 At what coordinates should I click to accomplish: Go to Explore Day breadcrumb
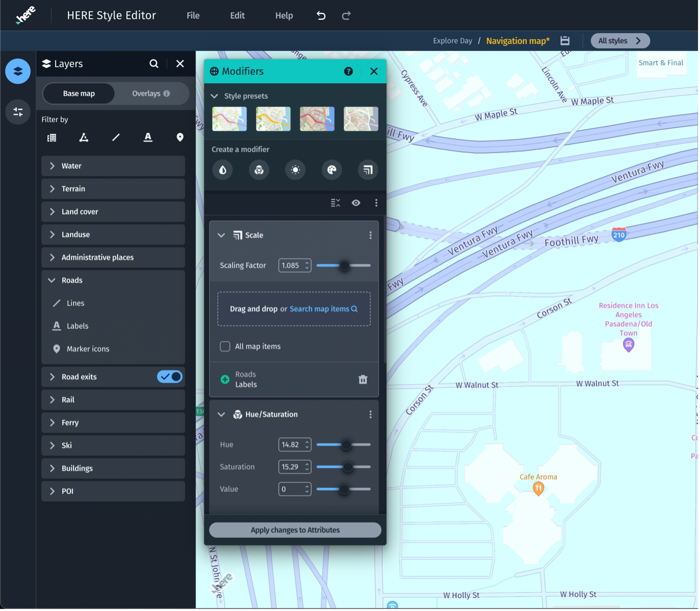pos(452,41)
